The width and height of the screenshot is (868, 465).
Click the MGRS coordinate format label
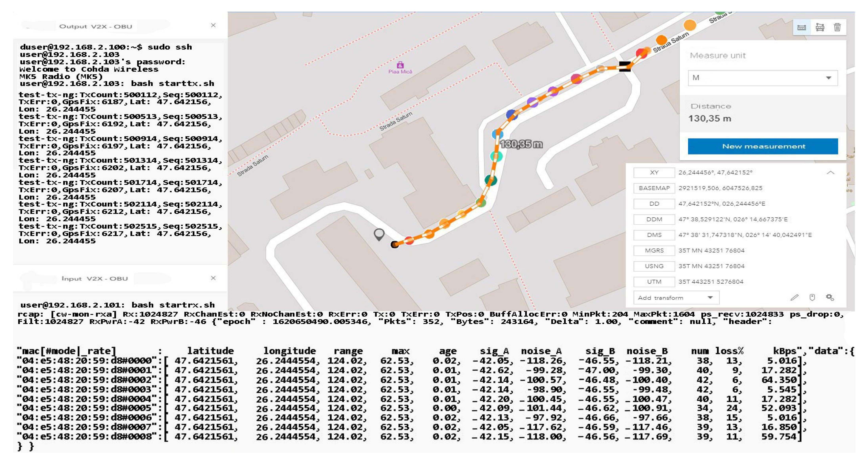point(654,250)
